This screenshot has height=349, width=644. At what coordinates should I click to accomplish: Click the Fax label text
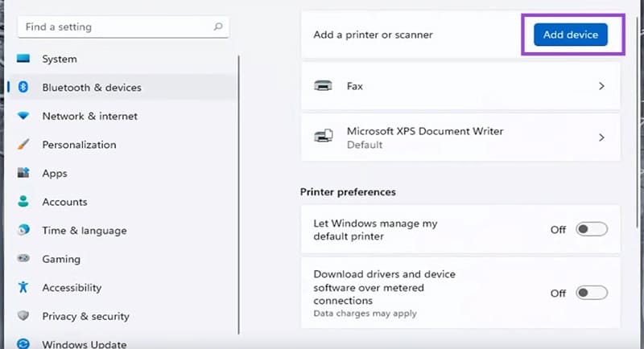354,86
